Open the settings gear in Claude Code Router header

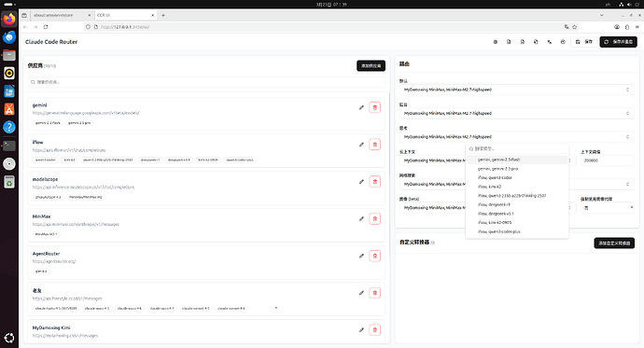click(496, 42)
